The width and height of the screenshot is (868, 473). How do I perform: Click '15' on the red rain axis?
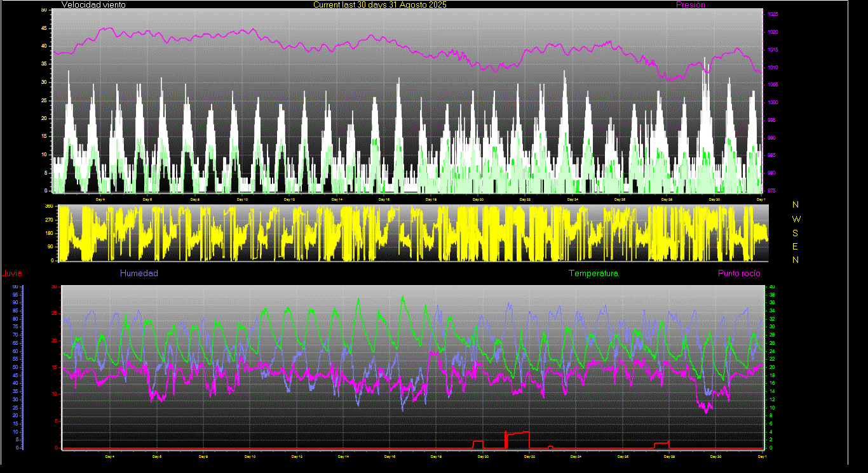pos(55,367)
